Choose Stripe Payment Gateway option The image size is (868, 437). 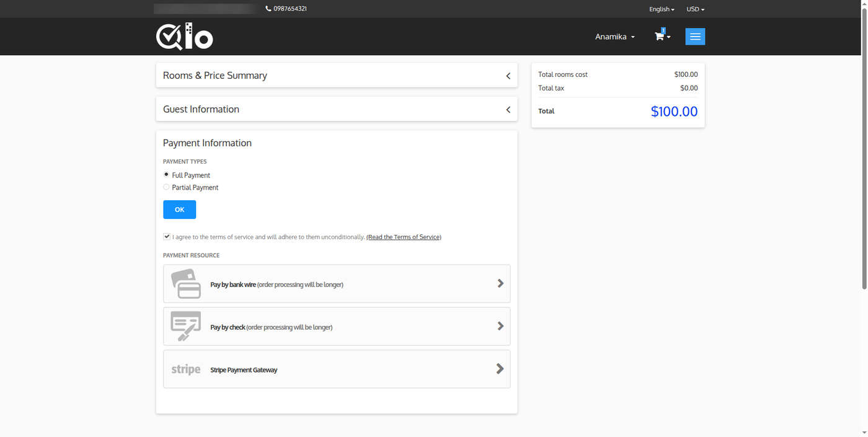(337, 369)
